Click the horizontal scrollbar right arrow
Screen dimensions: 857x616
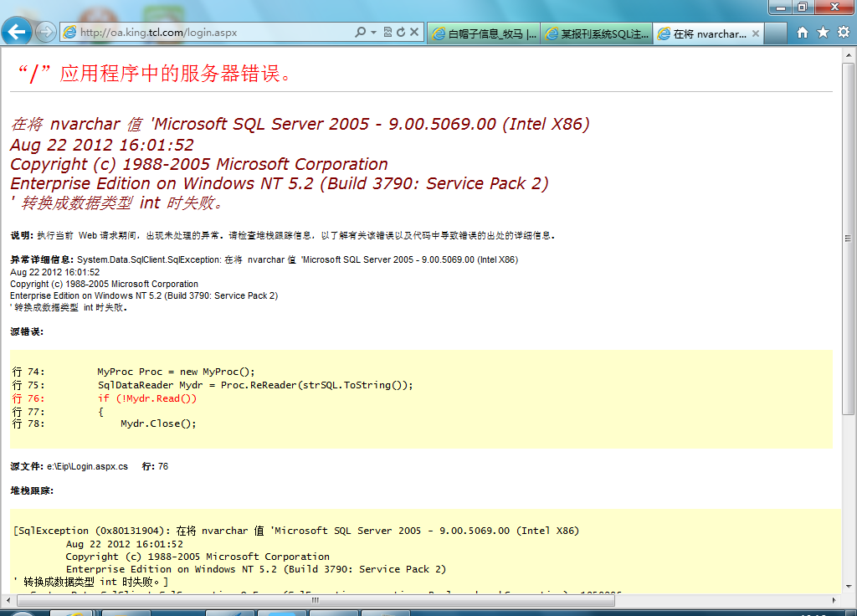[834, 600]
